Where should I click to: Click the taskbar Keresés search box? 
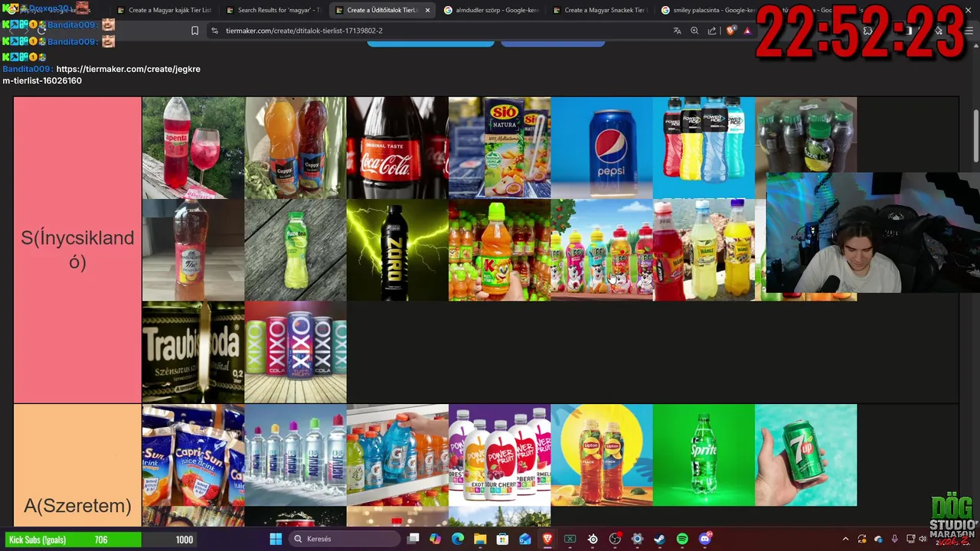345,539
